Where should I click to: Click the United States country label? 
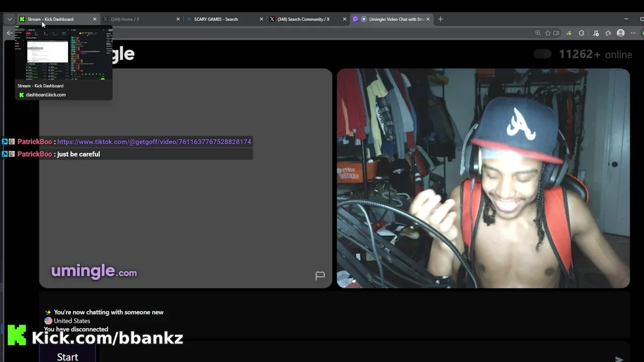point(72,321)
